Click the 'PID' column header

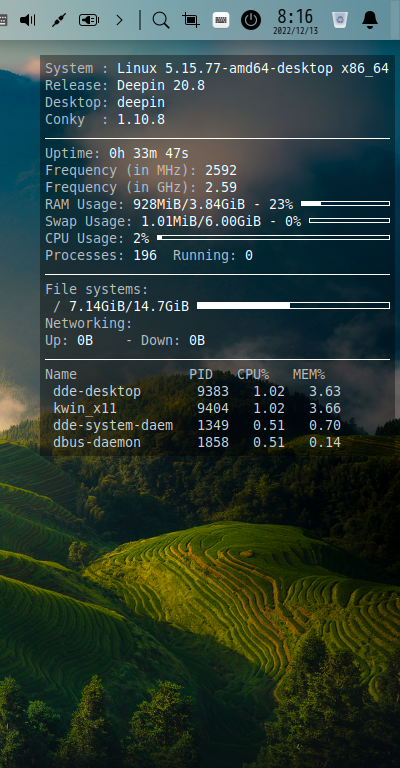tap(201, 375)
